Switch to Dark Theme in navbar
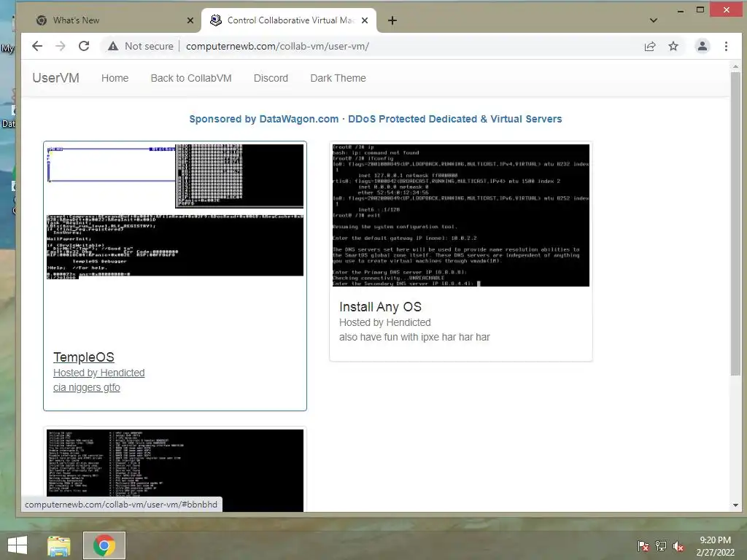747x560 pixels. point(338,78)
